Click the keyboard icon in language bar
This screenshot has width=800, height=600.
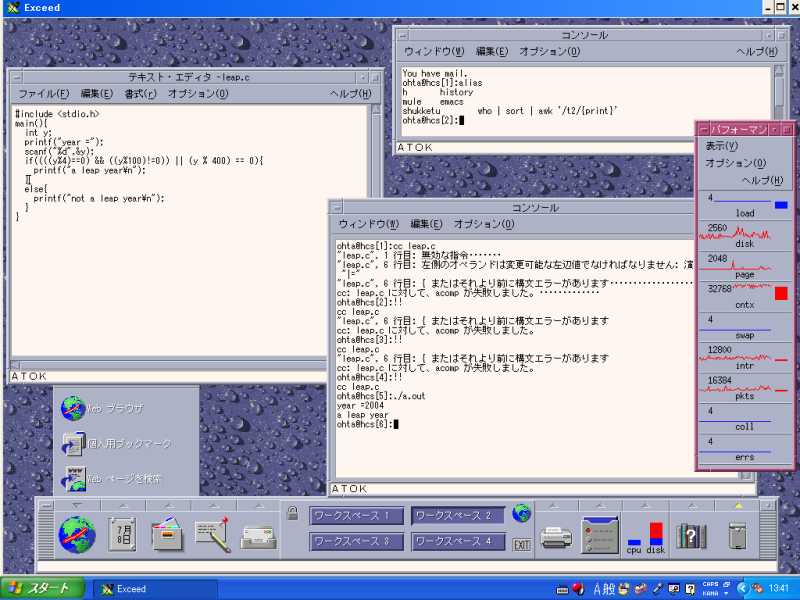tap(562, 590)
